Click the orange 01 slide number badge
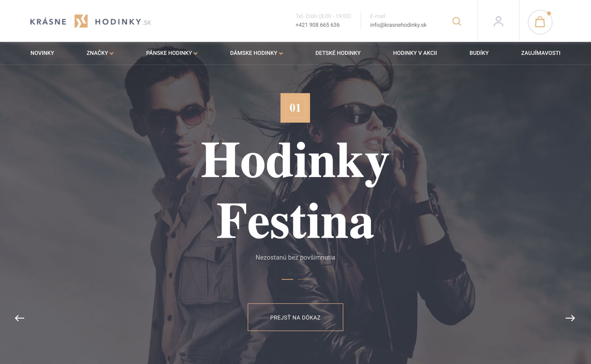This screenshot has width=591, height=364. [295, 108]
